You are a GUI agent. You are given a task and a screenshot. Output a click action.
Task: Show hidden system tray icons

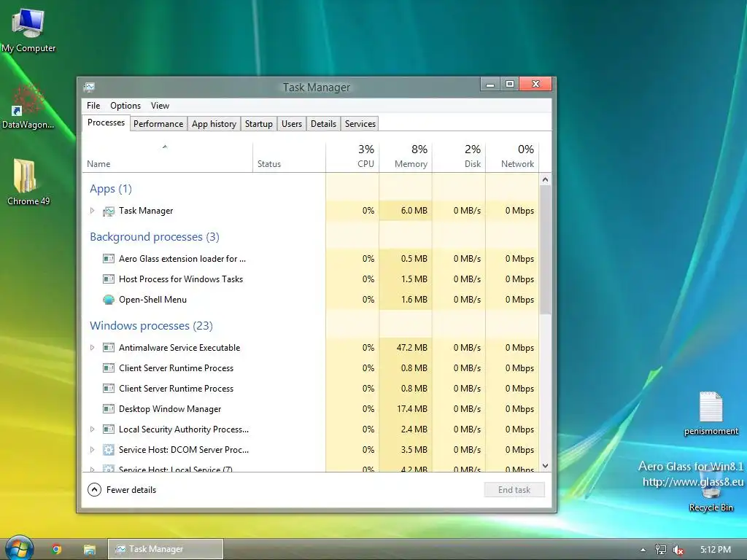tap(643, 550)
